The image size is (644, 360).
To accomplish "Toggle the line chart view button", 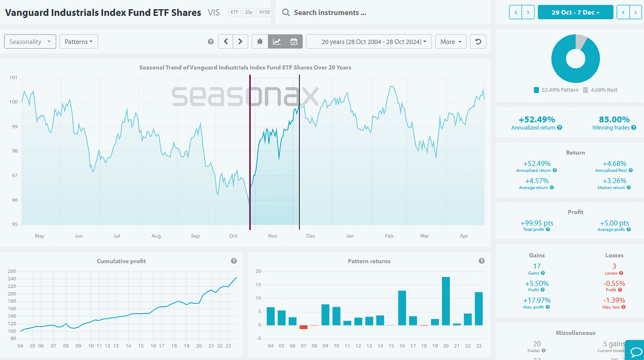I will (277, 42).
